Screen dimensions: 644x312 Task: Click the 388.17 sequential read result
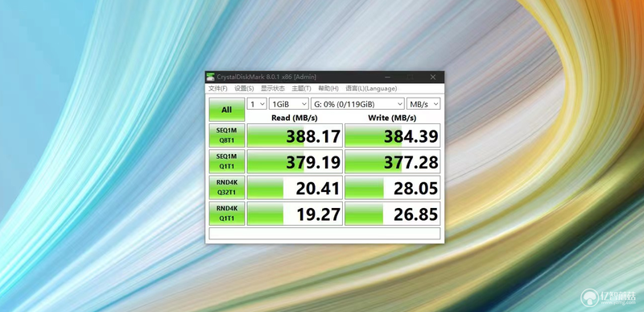[x=295, y=135]
